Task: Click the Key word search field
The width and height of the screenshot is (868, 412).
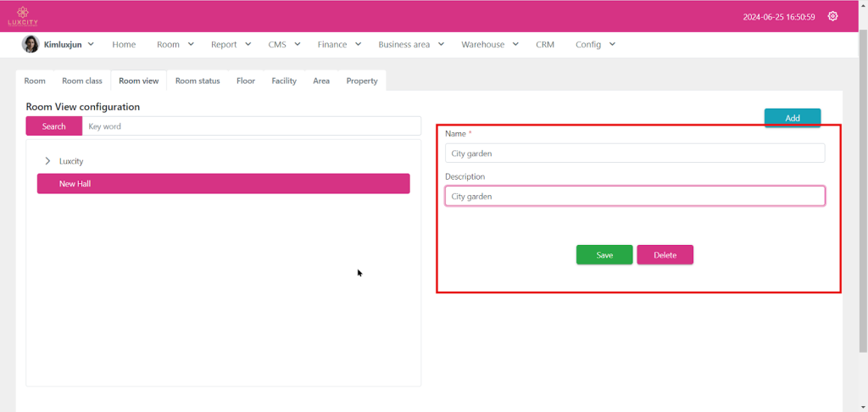Action: point(251,126)
